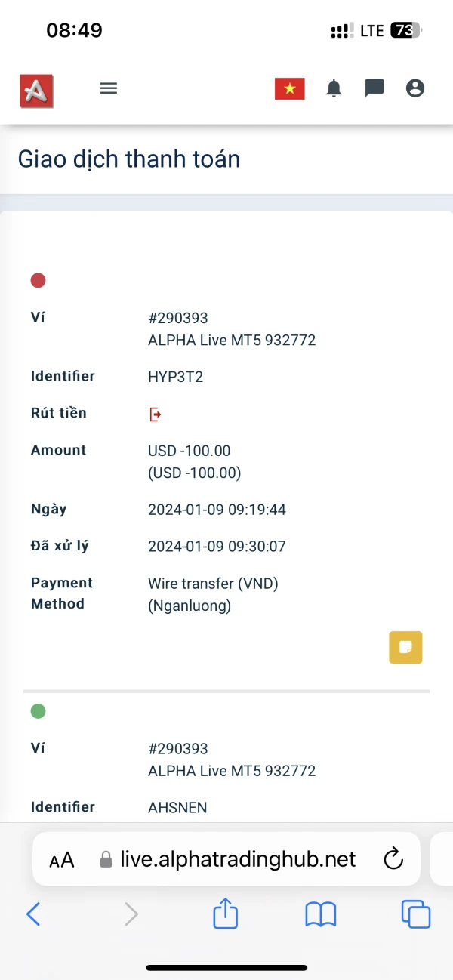Reload the page in Safari
Image resolution: width=453 pixels, height=980 pixels.
click(393, 859)
